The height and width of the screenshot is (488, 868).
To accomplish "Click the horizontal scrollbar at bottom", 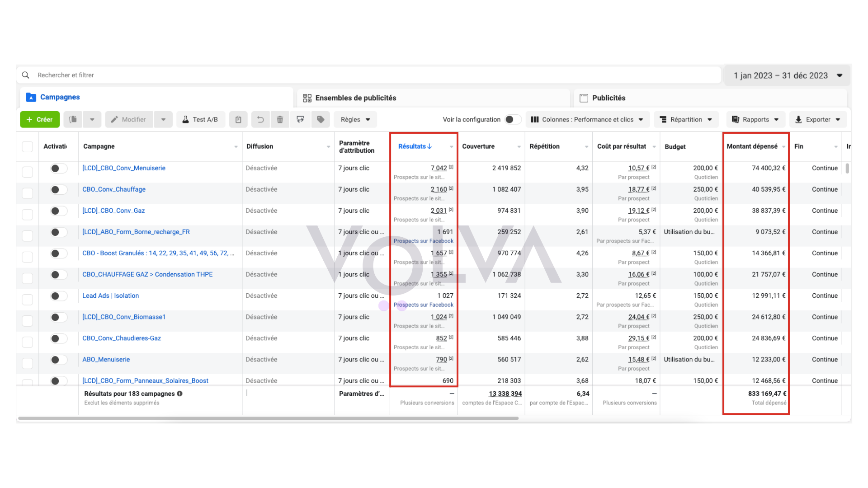I will (269, 418).
